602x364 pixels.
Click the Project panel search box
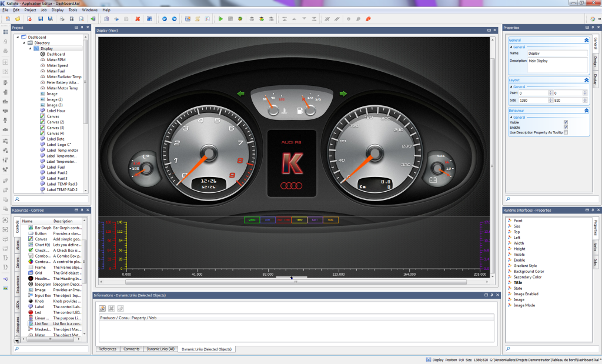(51, 199)
